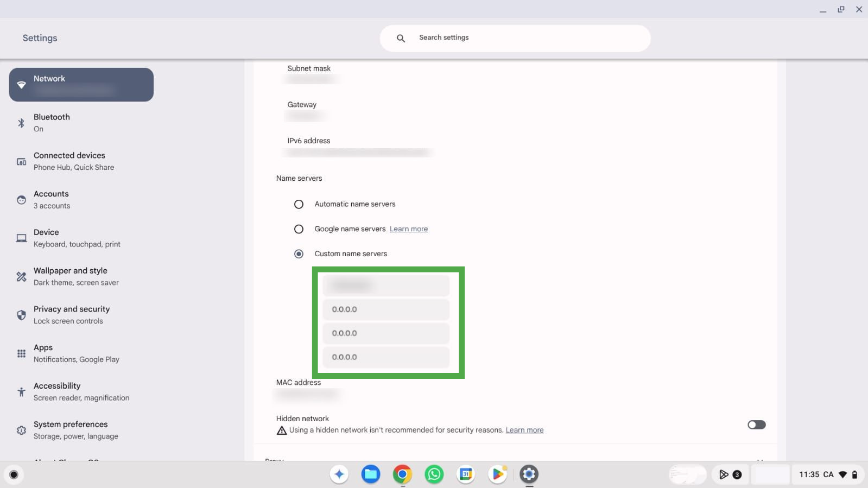Screen dimensions: 868x488
Task: Click the Wallpaper and style brush icon
Action: (x=21, y=277)
